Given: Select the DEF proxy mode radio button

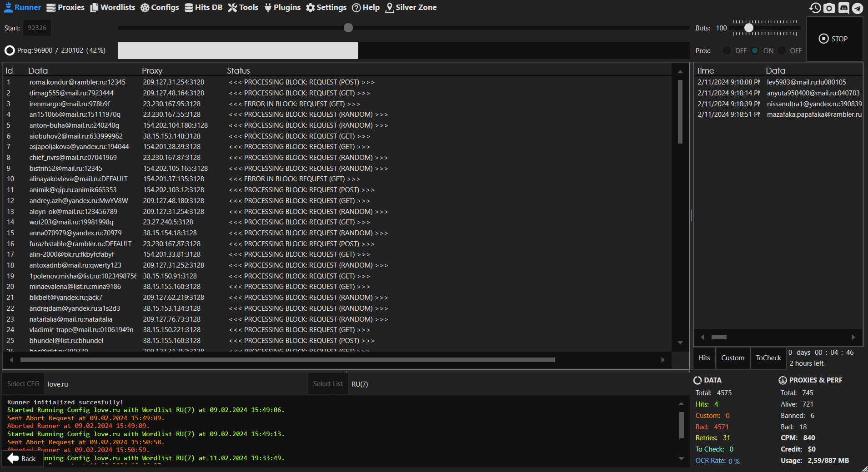Looking at the screenshot, I should (727, 50).
